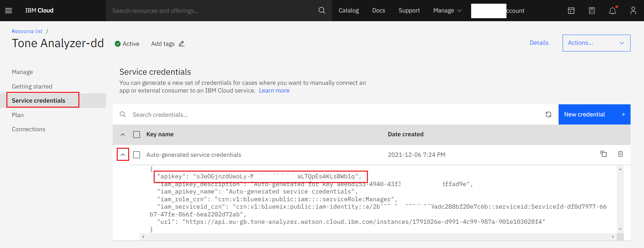Click the Active status indicator
The width and height of the screenshot is (644, 248).
(127, 44)
